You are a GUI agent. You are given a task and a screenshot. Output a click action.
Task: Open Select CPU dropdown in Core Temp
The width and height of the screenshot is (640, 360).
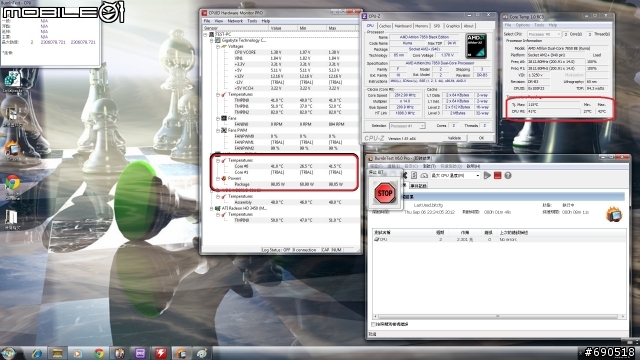click(x=544, y=34)
